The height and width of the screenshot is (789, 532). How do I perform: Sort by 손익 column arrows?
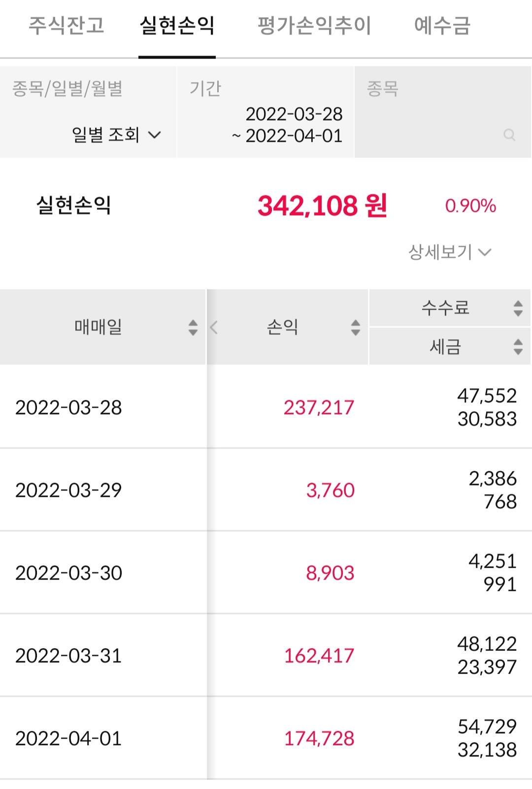355,327
